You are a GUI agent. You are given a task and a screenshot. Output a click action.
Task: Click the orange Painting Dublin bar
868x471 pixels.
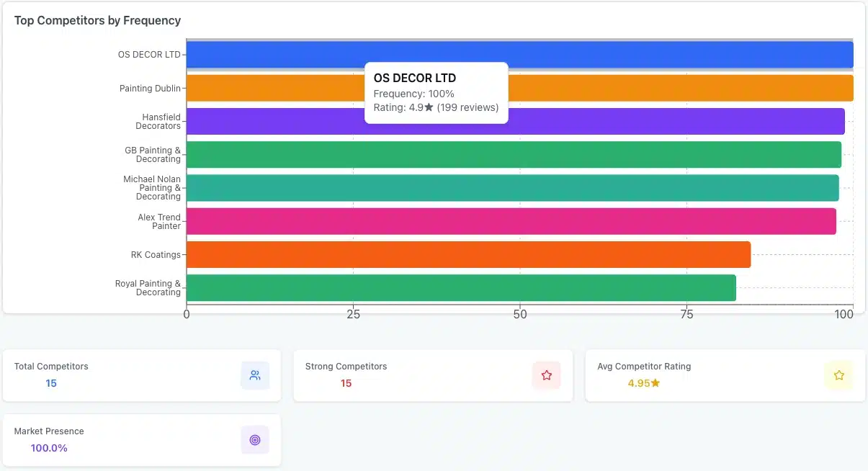[x=520, y=88]
